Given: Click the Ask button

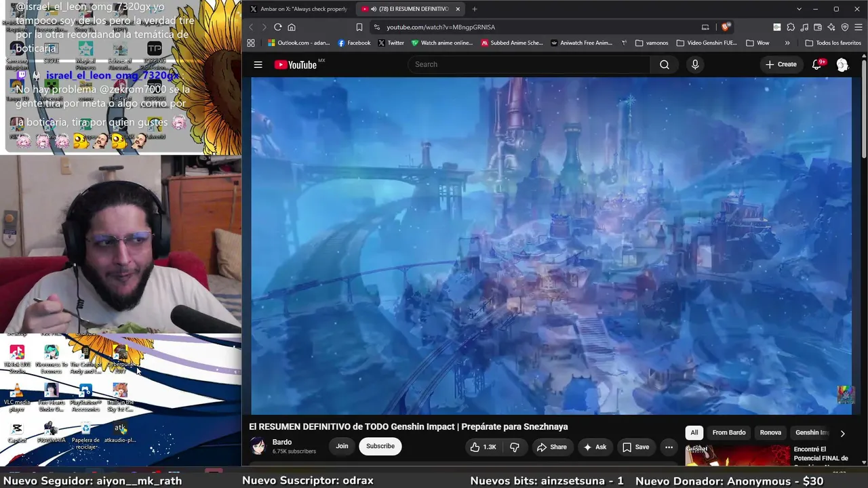Looking at the screenshot, I should [595, 447].
